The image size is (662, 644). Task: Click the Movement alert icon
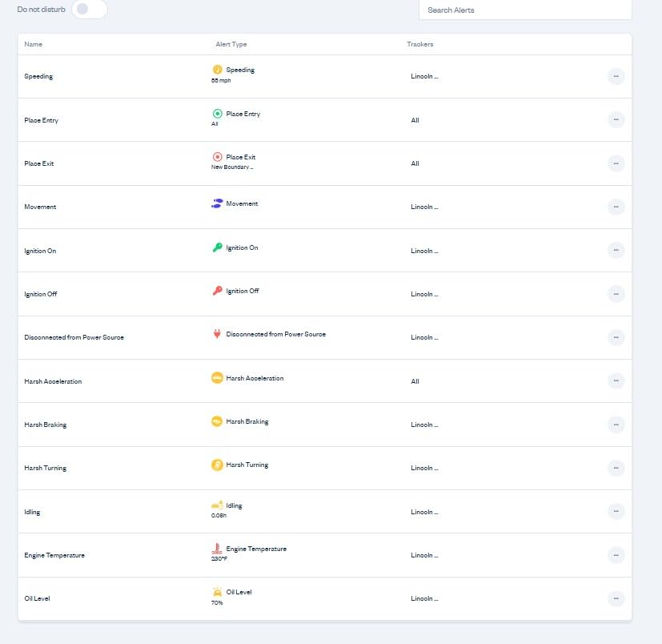click(x=217, y=203)
